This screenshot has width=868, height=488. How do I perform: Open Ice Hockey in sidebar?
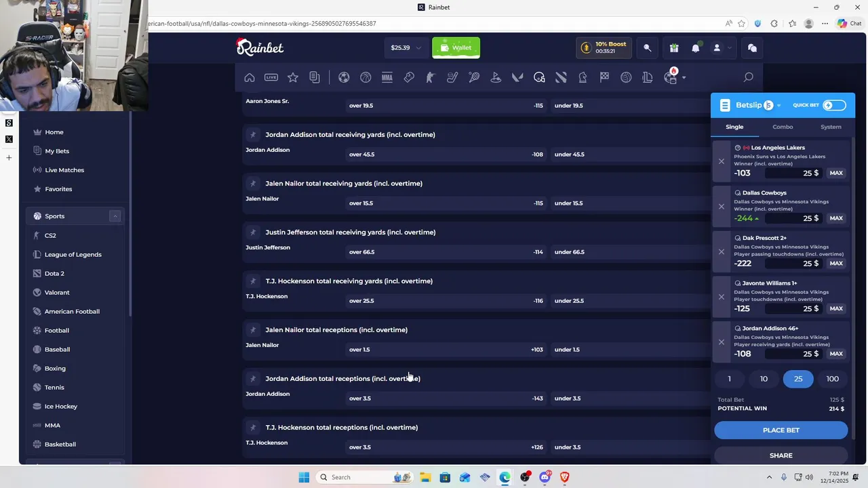[61, 407]
